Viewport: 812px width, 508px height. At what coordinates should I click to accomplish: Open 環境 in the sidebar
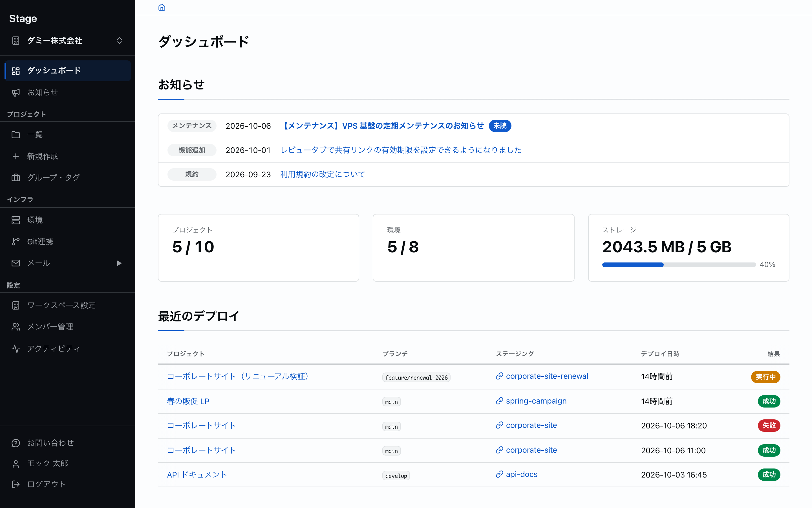click(67, 220)
